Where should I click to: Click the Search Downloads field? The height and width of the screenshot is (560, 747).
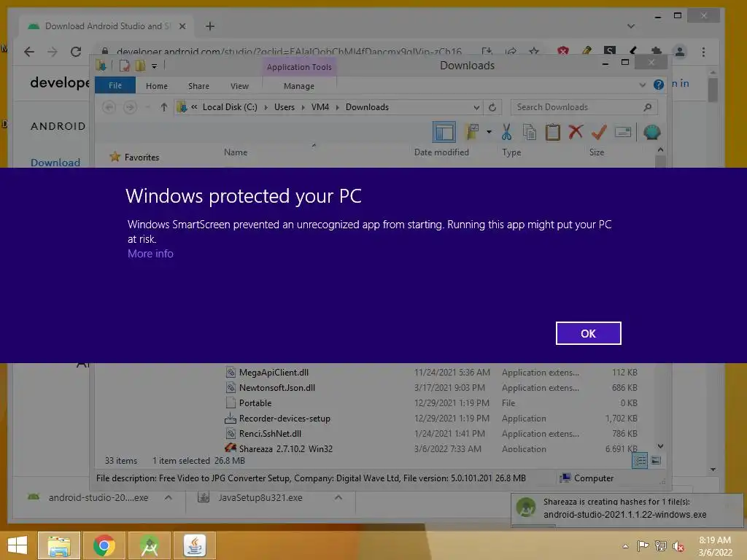[x=584, y=107]
